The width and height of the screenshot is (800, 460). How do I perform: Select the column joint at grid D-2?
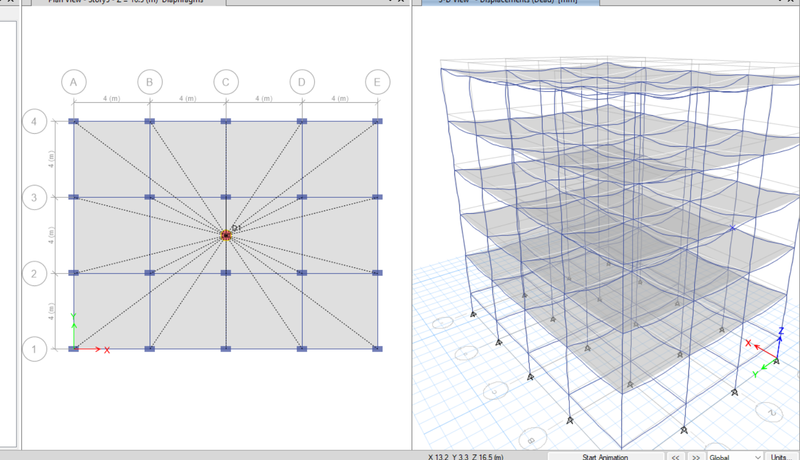pyautogui.click(x=302, y=273)
